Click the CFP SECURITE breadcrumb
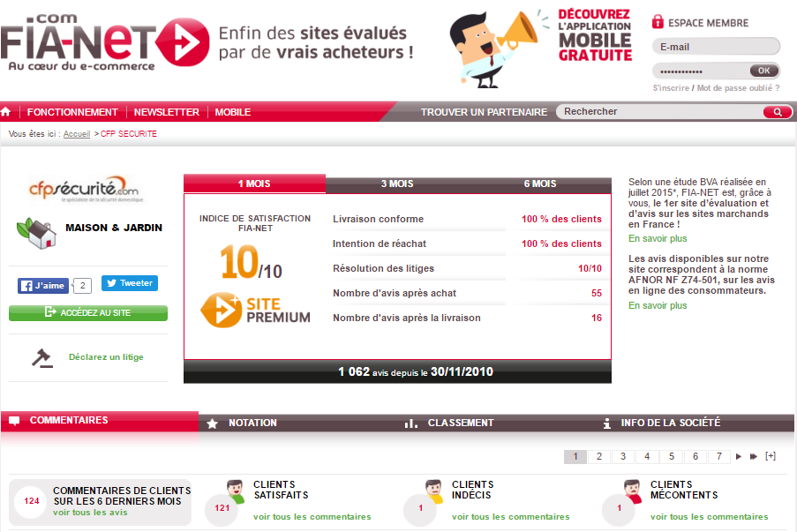 point(129,134)
